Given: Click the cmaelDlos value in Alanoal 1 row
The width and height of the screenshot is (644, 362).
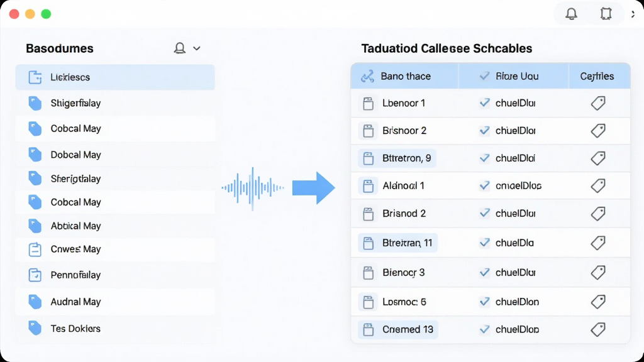Looking at the screenshot, I should point(518,186).
